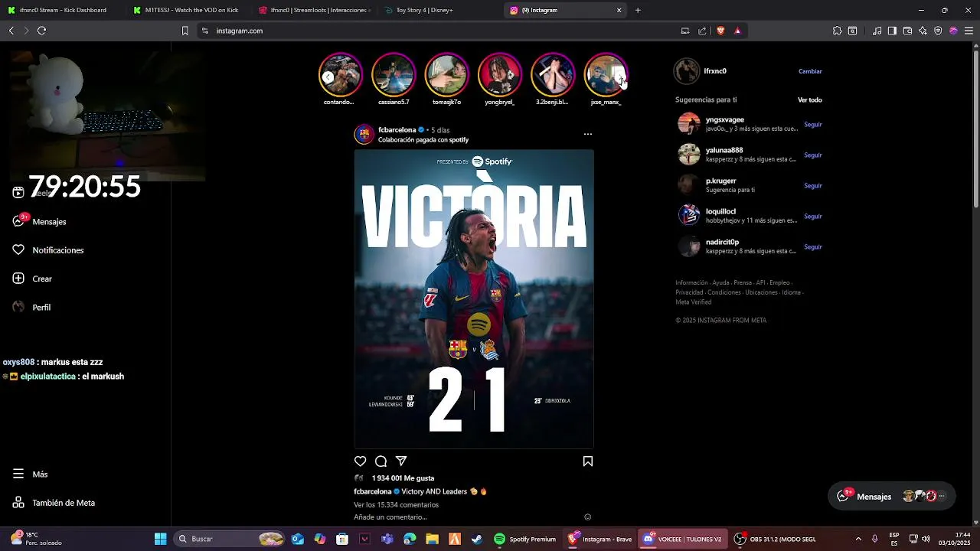Open the emoji picker in the comment field
Image resolution: width=980 pixels, height=551 pixels.
click(588, 517)
